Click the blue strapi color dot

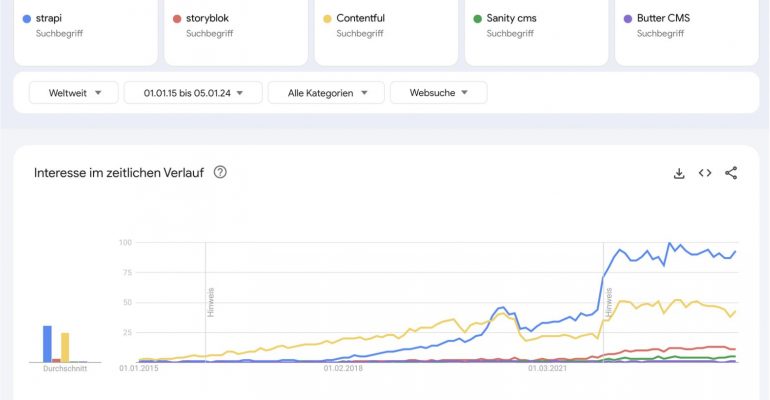pyautogui.click(x=27, y=19)
